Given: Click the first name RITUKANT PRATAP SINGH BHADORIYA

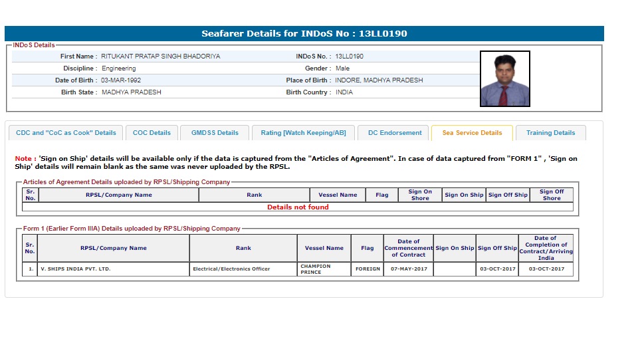Looking at the screenshot, I should [160, 56].
